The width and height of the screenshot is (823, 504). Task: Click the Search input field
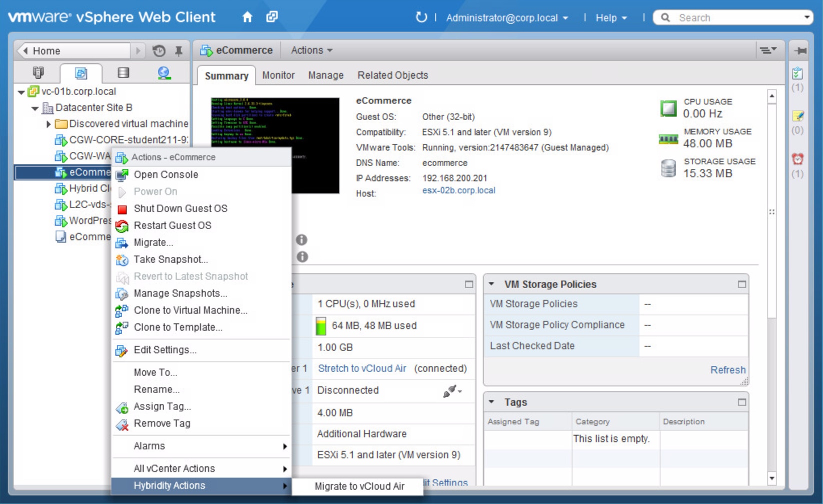point(735,18)
